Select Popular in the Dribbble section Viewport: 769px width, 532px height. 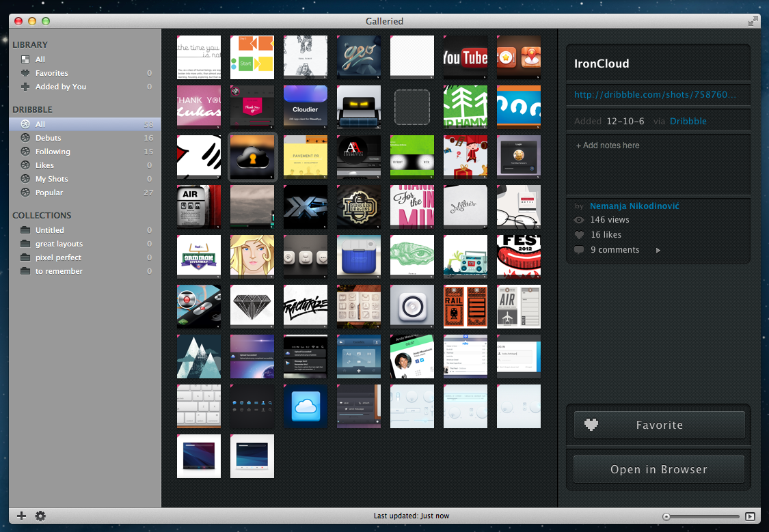(49, 193)
